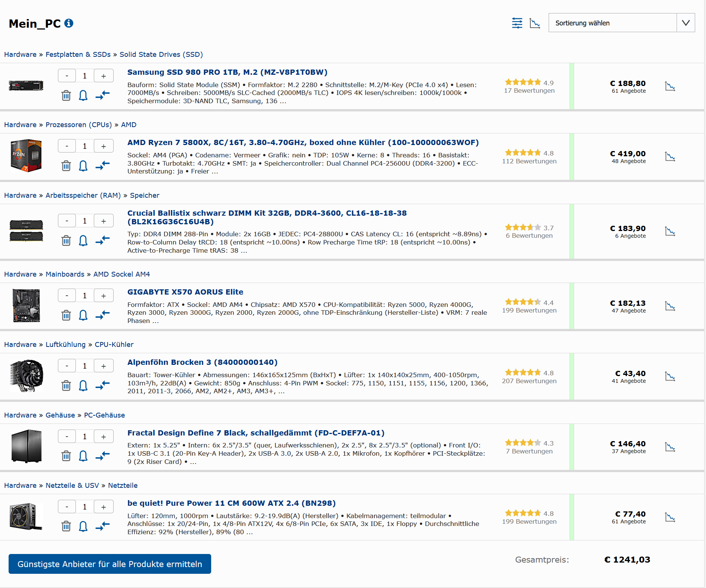Set price alert bell for Crucial Ballistix
This screenshot has height=588, width=706.
[83, 241]
